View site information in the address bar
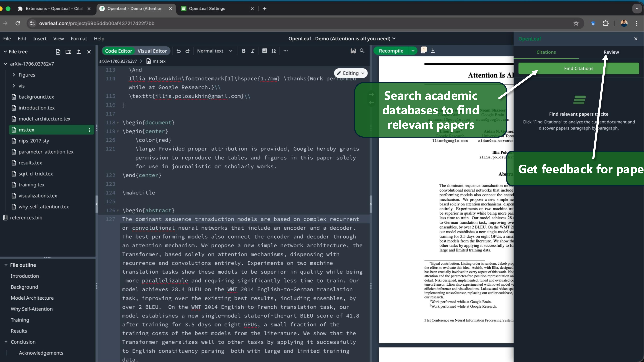 [32, 23]
